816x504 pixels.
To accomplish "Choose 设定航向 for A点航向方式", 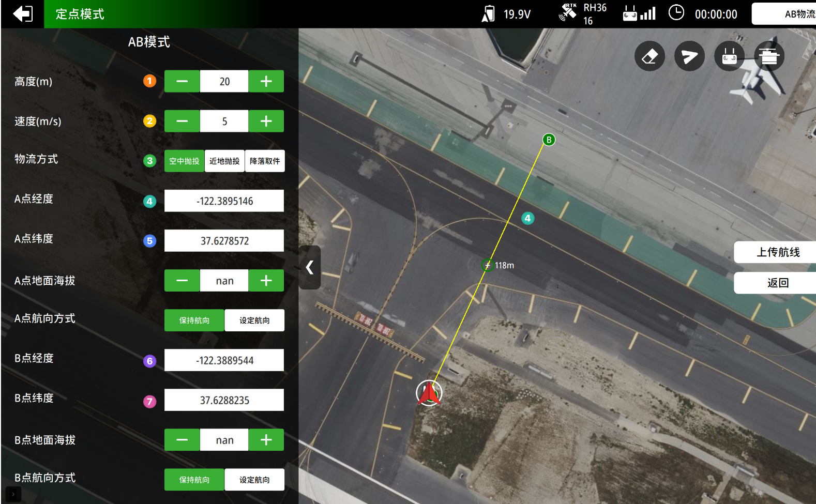I will (254, 320).
